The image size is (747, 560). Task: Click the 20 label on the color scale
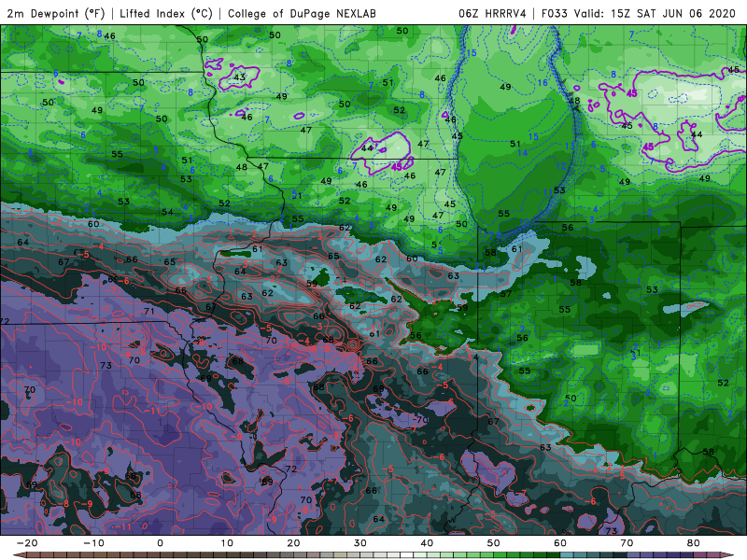coord(293,543)
